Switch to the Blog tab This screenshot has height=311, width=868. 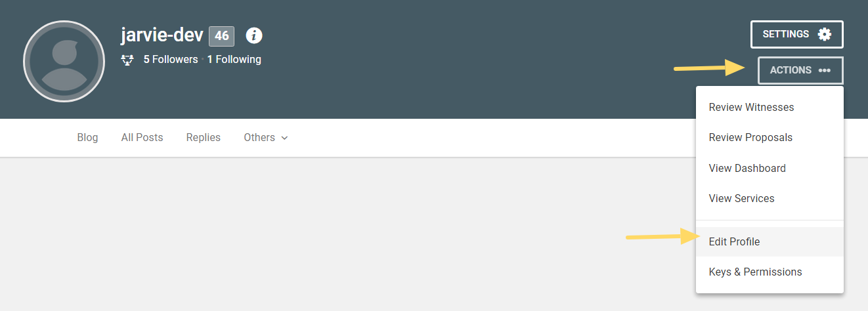(87, 138)
